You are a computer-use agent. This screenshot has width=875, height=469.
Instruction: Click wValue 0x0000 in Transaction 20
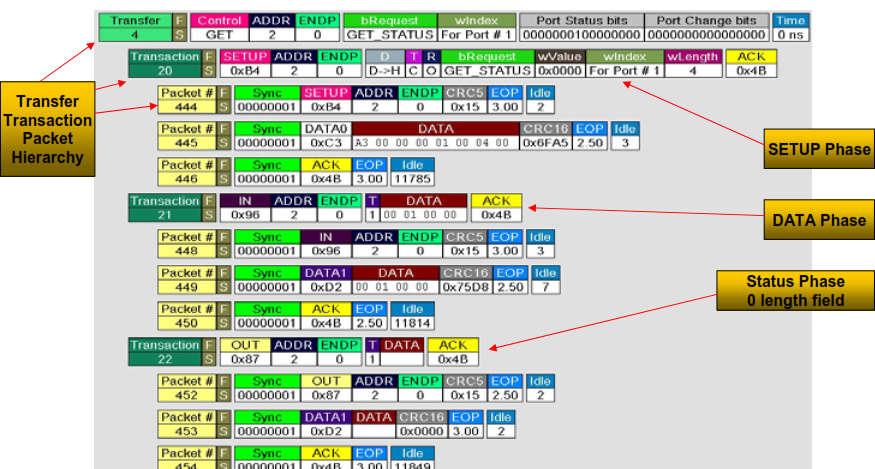click(560, 64)
